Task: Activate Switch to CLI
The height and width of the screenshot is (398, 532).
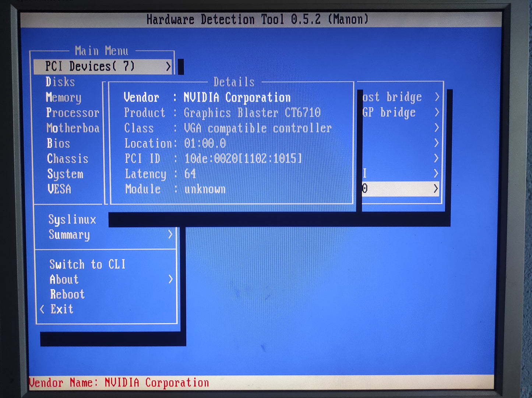Action: tap(88, 264)
